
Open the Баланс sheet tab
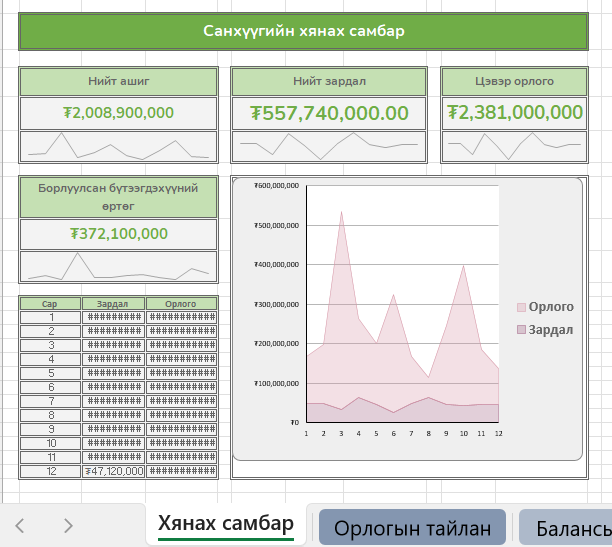tap(568, 527)
